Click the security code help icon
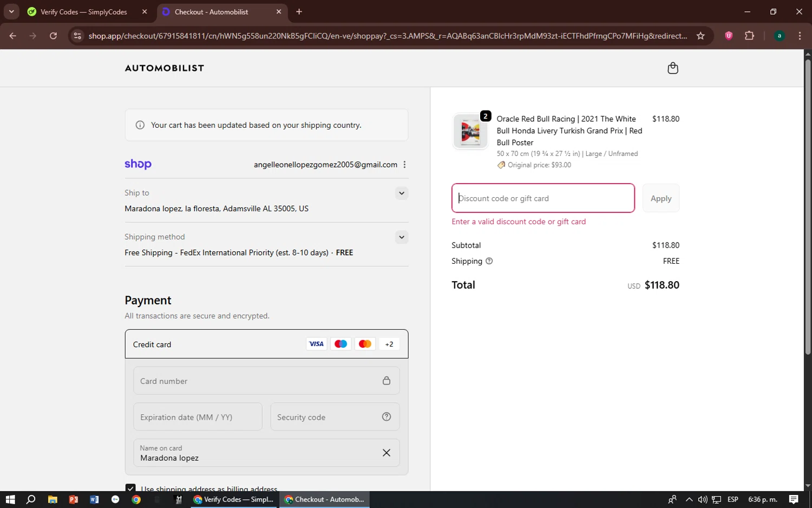 tap(387, 416)
